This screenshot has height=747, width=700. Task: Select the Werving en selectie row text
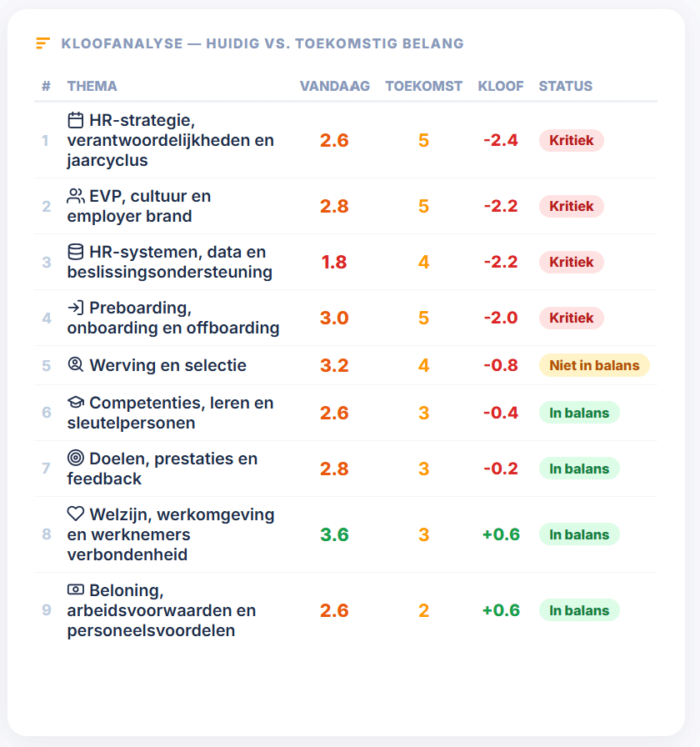pyautogui.click(x=168, y=365)
